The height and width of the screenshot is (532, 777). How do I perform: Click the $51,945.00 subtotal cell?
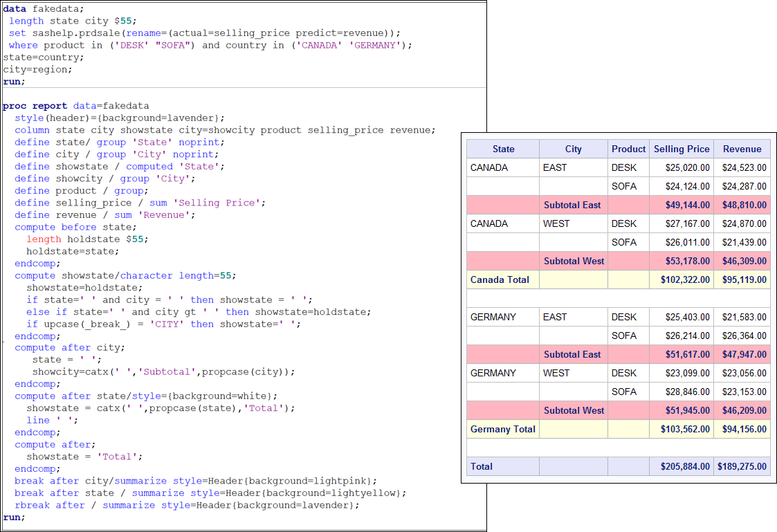click(682, 410)
